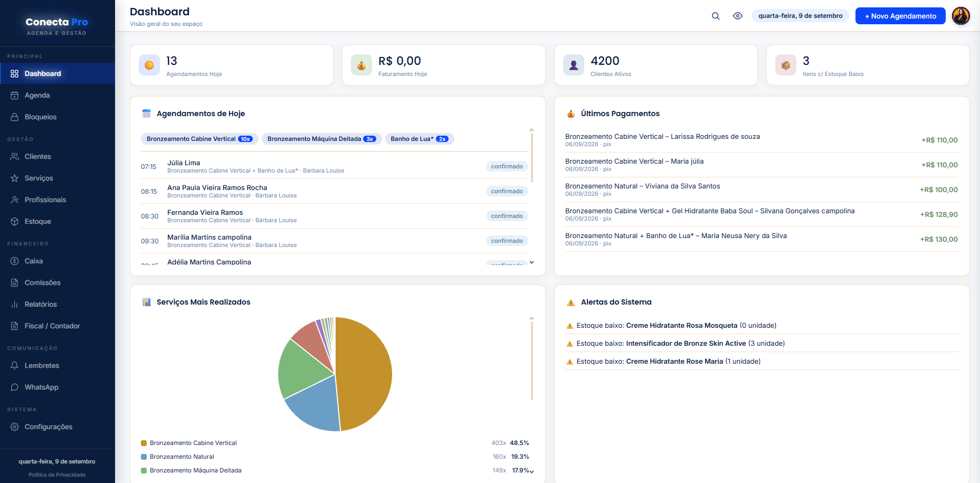This screenshot has height=483, width=980.
Task: Open Dashboard in the sidebar
Action: [x=58, y=73]
